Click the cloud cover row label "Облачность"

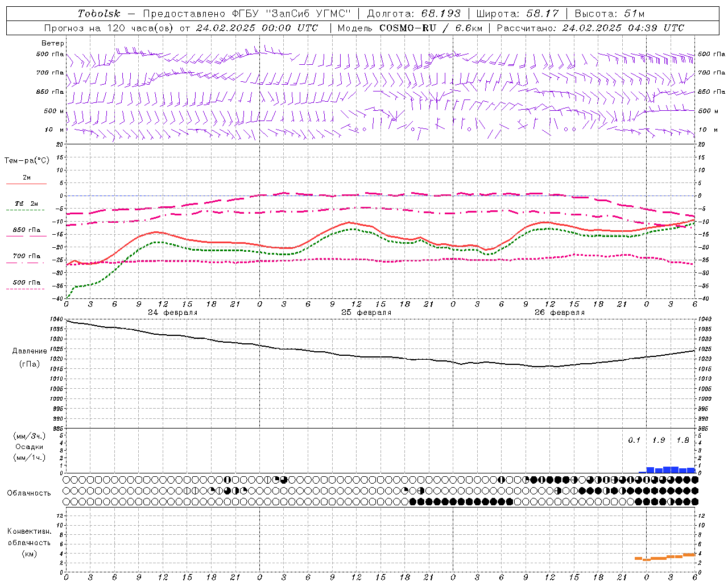click(x=29, y=493)
